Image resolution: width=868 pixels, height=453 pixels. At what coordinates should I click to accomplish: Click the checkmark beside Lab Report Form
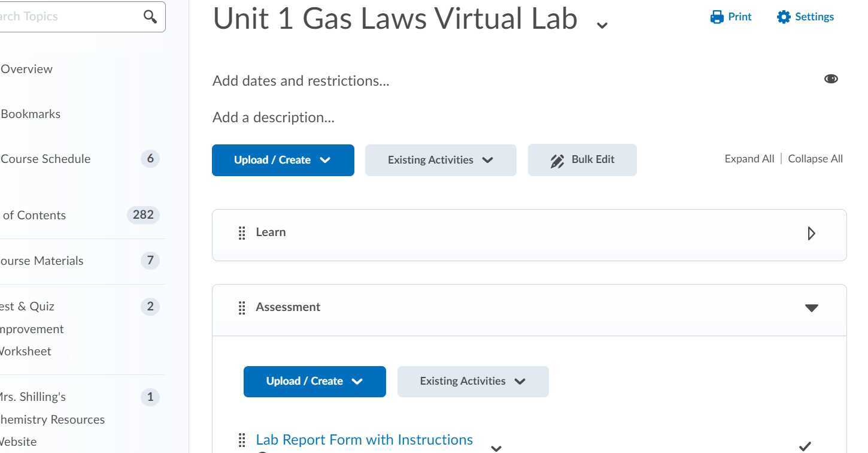click(x=806, y=446)
